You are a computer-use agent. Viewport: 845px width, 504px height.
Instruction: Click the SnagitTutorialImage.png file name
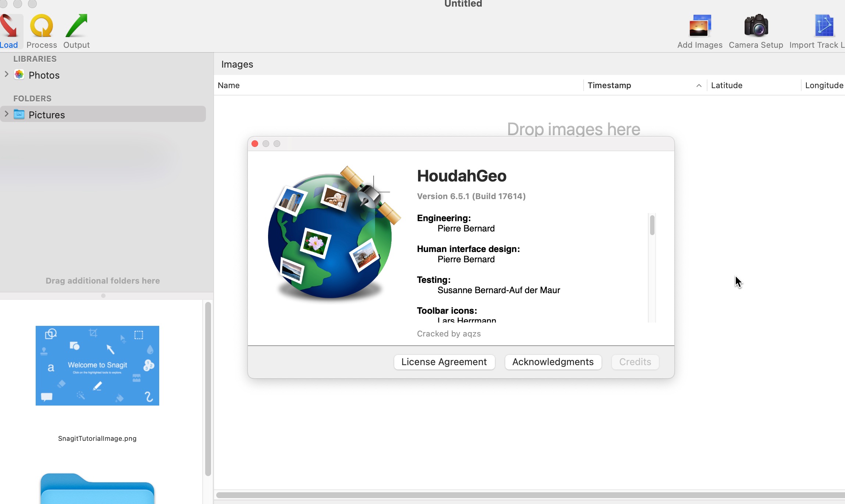97,438
